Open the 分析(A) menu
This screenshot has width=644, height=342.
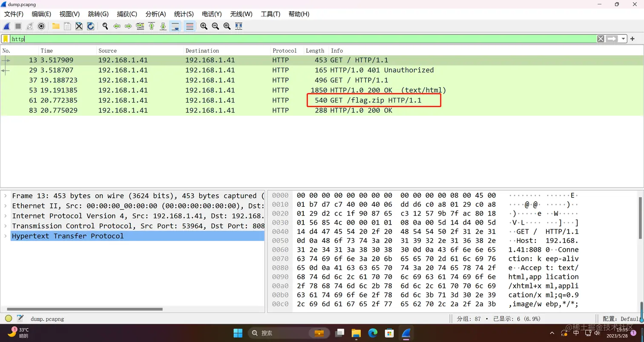[x=155, y=14]
